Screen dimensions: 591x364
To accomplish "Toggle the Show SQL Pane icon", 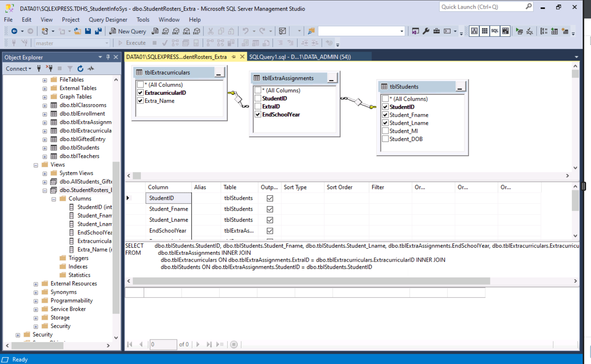I will click(495, 31).
